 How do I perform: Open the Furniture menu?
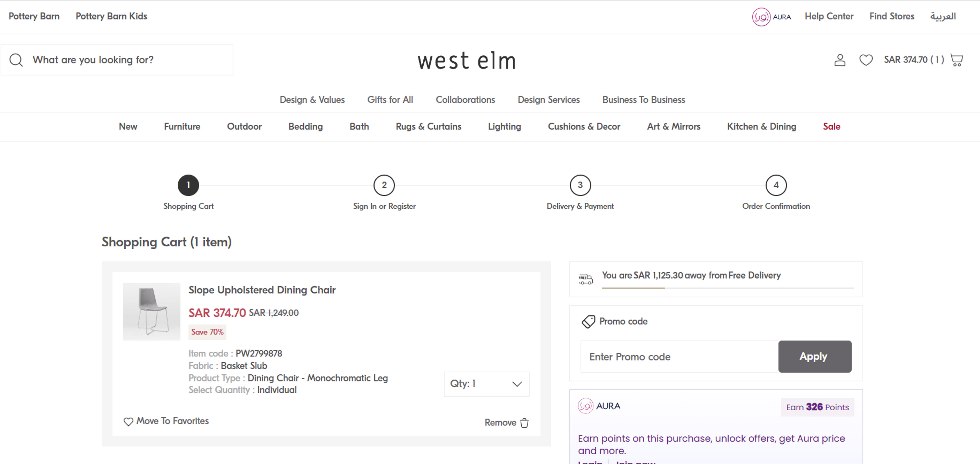(x=182, y=126)
